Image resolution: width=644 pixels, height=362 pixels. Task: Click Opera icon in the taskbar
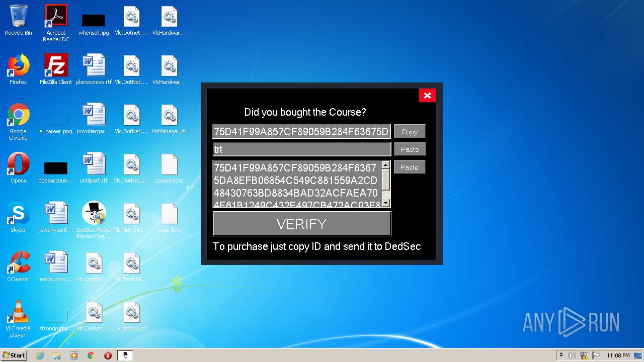tap(108, 355)
